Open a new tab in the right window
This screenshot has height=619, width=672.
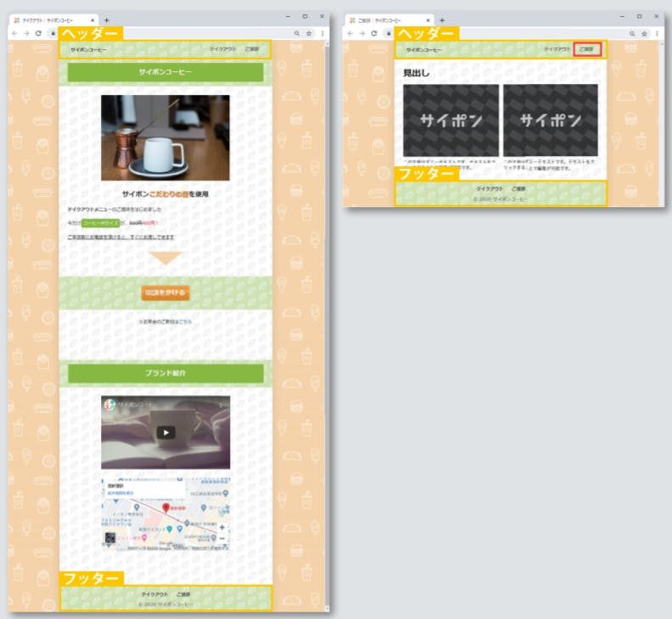(x=442, y=20)
